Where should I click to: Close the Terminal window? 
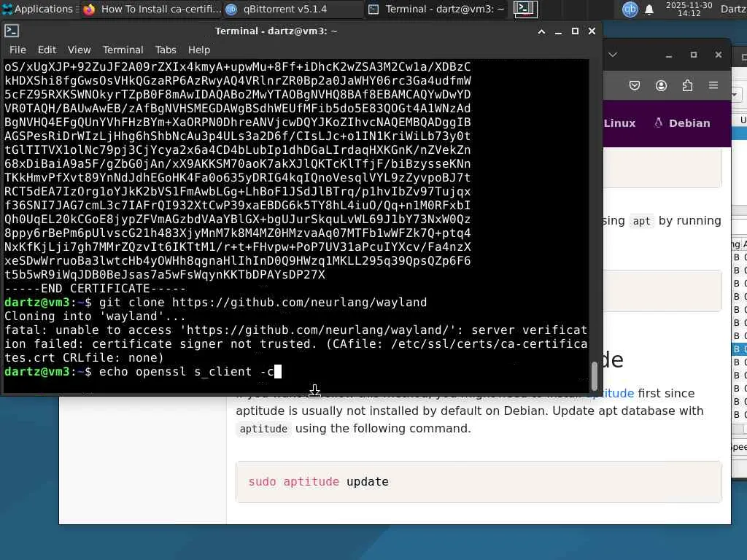click(592, 31)
